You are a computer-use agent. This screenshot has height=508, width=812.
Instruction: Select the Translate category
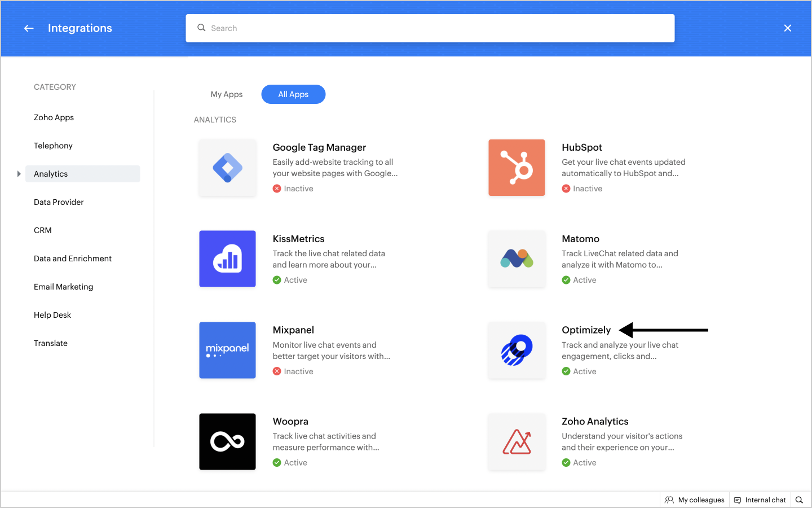(x=51, y=343)
